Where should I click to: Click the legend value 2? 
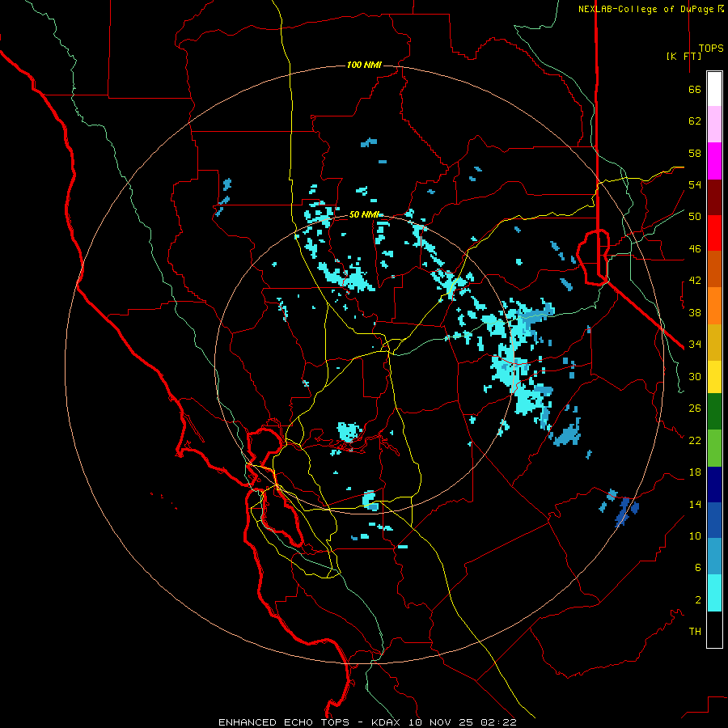pos(697,600)
